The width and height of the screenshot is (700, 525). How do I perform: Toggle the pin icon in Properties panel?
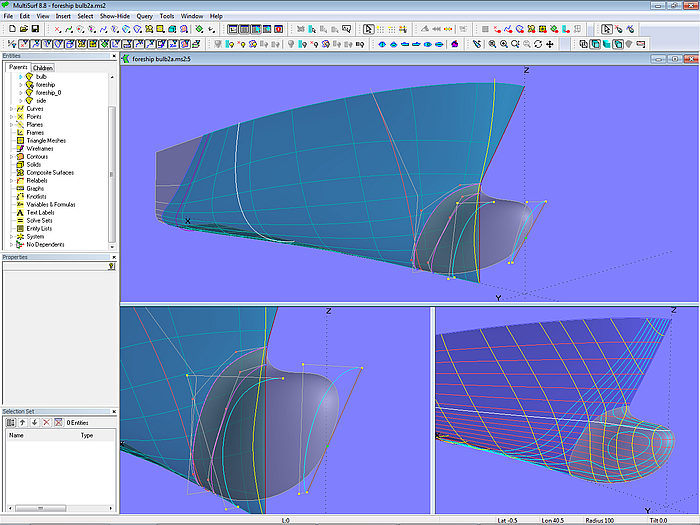click(x=111, y=266)
